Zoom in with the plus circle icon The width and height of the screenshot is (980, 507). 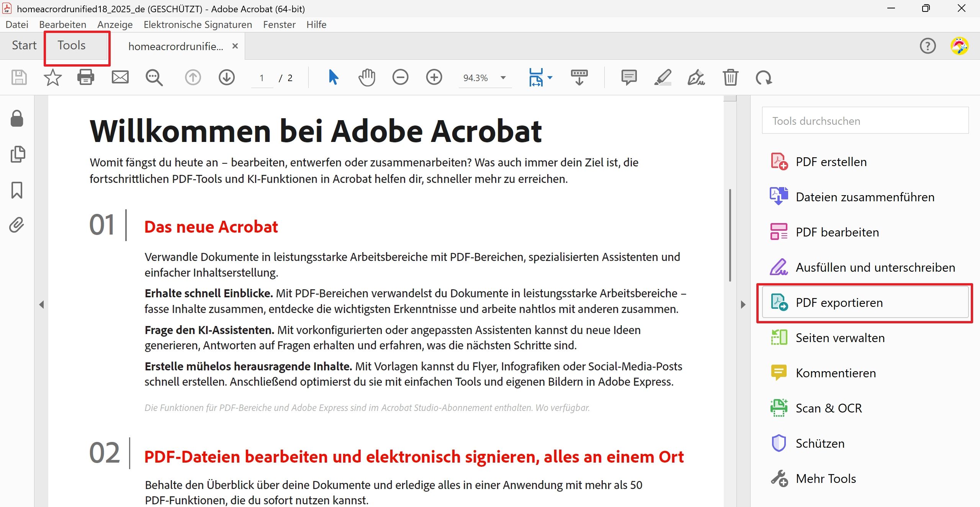434,77
